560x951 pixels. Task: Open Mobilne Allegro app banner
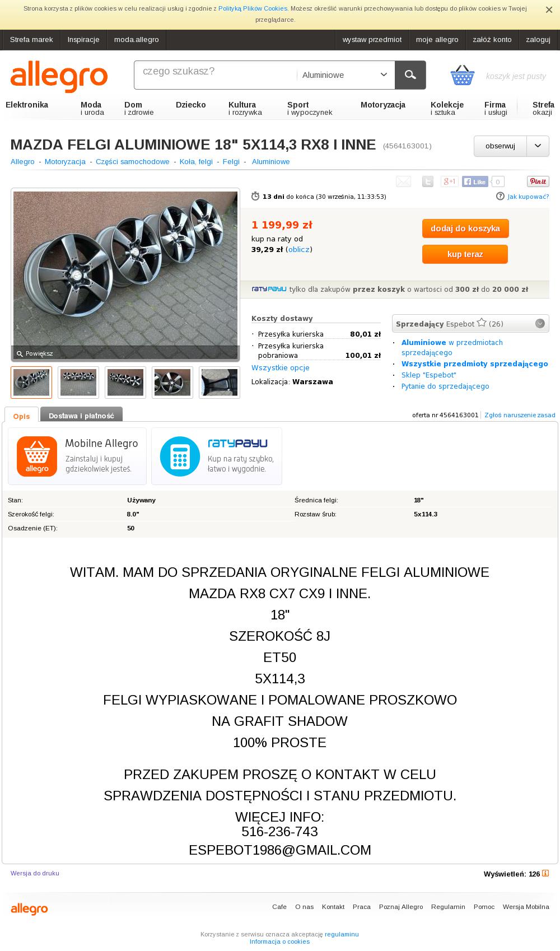click(77, 456)
